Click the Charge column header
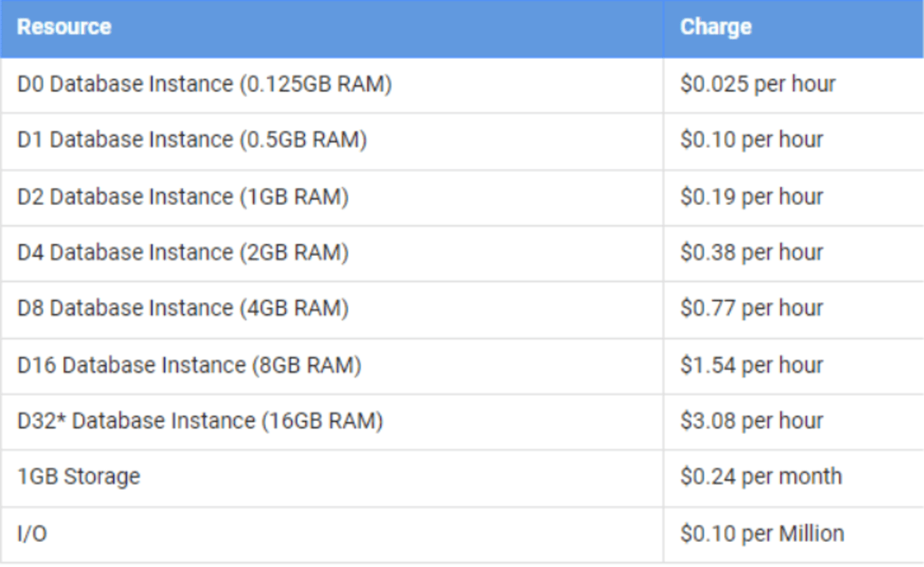This screenshot has height=567, width=924. [716, 27]
